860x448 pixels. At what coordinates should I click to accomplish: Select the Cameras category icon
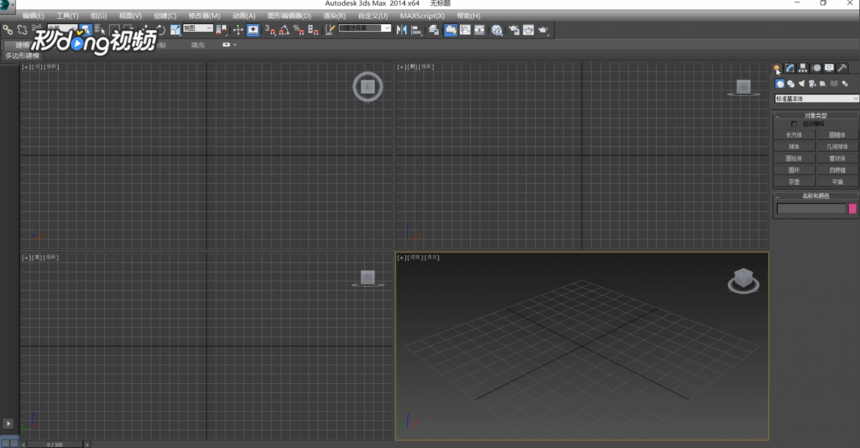click(x=812, y=83)
